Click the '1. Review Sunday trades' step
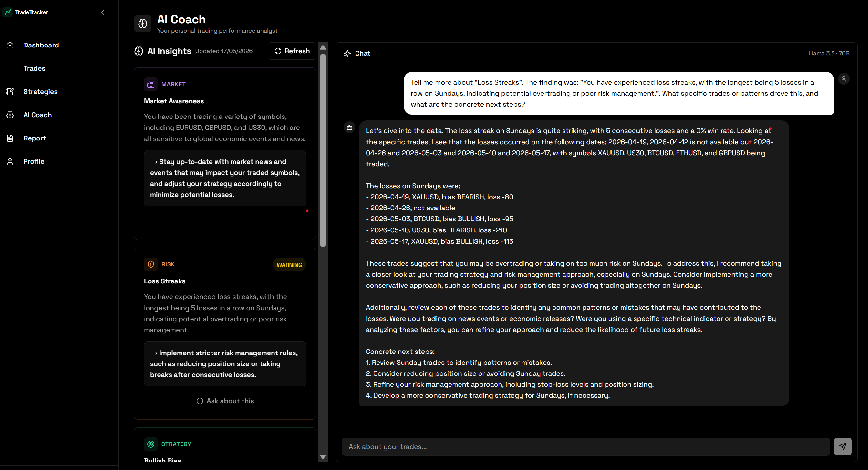Image resolution: width=868 pixels, height=470 pixels. tap(459, 363)
